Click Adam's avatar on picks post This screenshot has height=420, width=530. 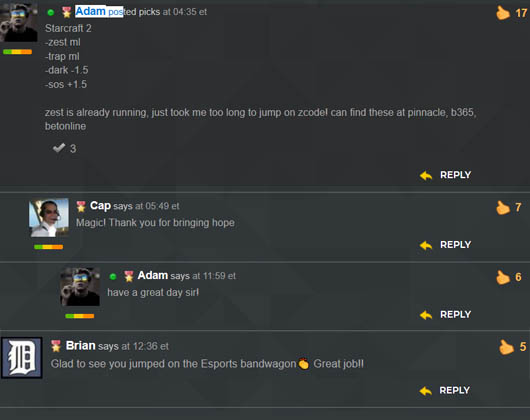point(19,22)
